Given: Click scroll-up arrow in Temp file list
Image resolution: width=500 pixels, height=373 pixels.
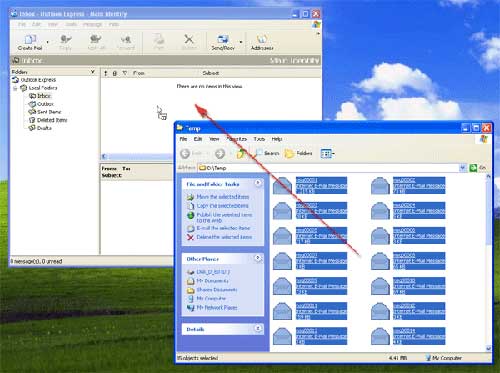Looking at the screenshot, I should (x=488, y=176).
